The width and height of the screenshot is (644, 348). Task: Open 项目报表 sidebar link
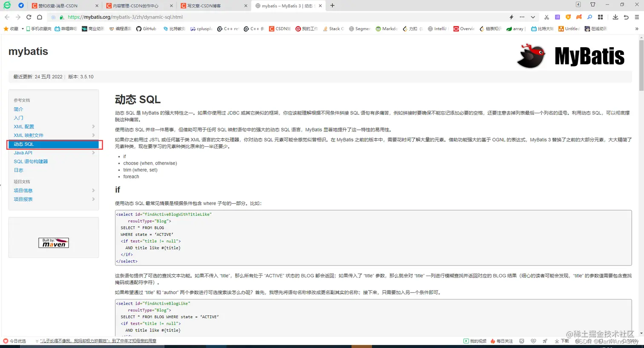[23, 199]
